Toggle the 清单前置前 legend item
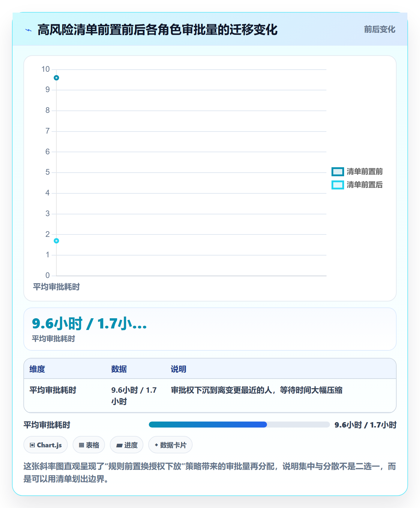 tap(357, 171)
